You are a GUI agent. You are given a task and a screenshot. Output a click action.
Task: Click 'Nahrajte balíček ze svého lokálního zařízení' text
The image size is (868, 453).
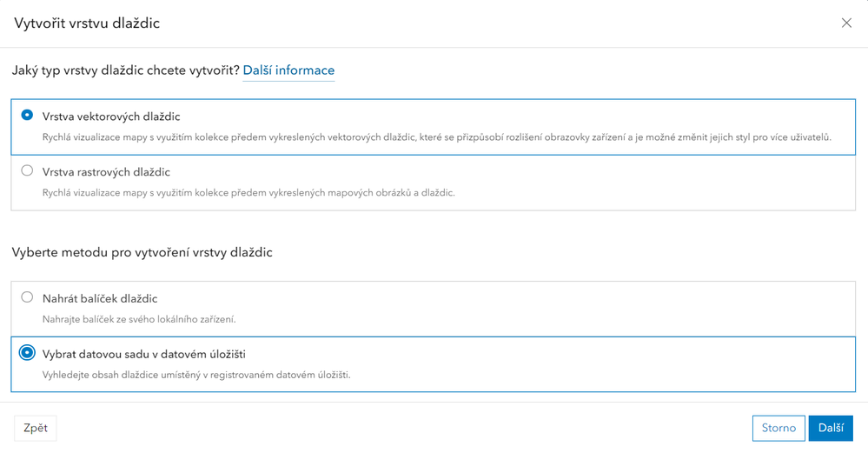pos(139,320)
